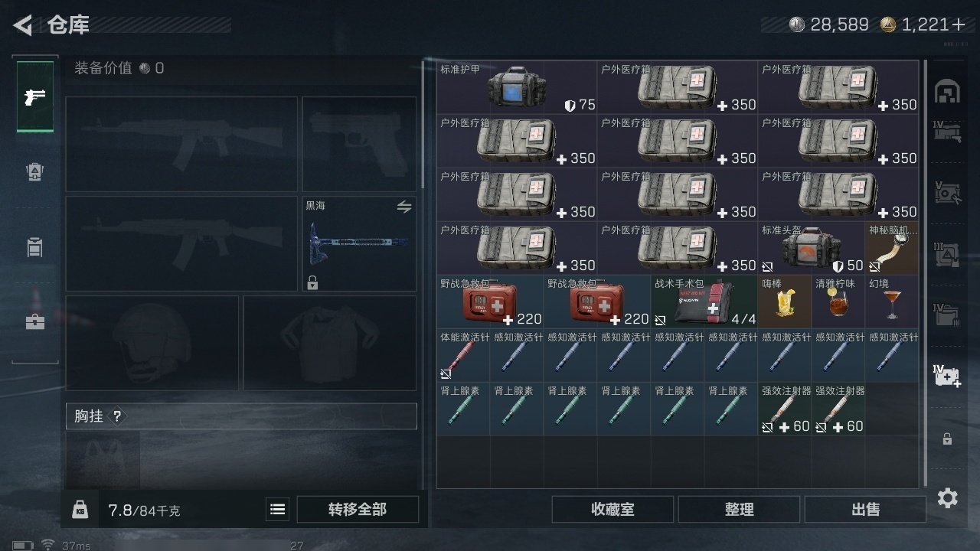Open the settings gear icon
Image resolution: width=980 pixels, height=551 pixels.
click(948, 498)
